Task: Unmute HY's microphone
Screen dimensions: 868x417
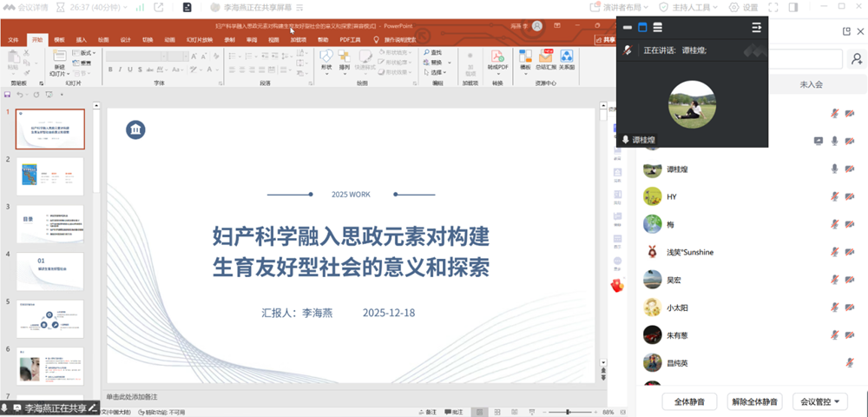Action: coord(835,196)
